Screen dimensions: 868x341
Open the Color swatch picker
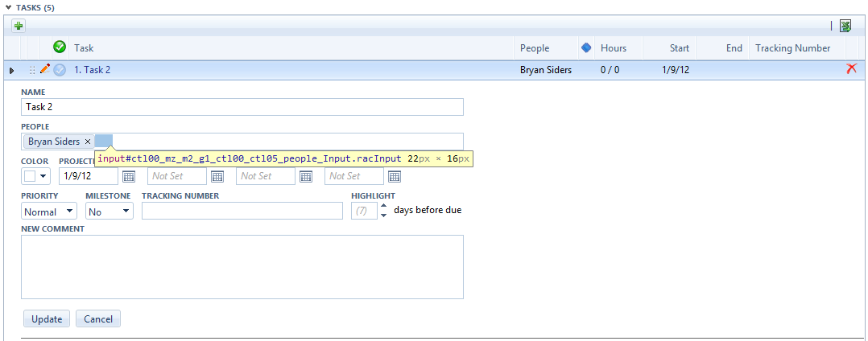[36, 176]
